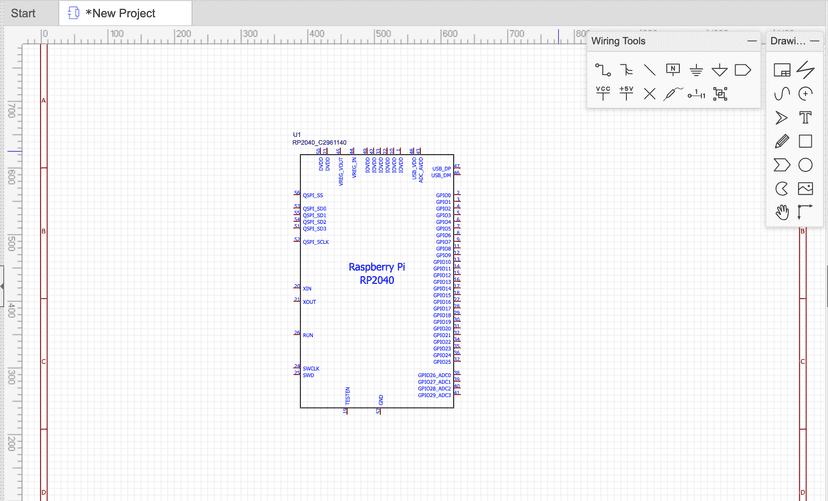Place a VCC power symbol
Image resolution: width=828 pixels, height=501 pixels.
(602, 93)
